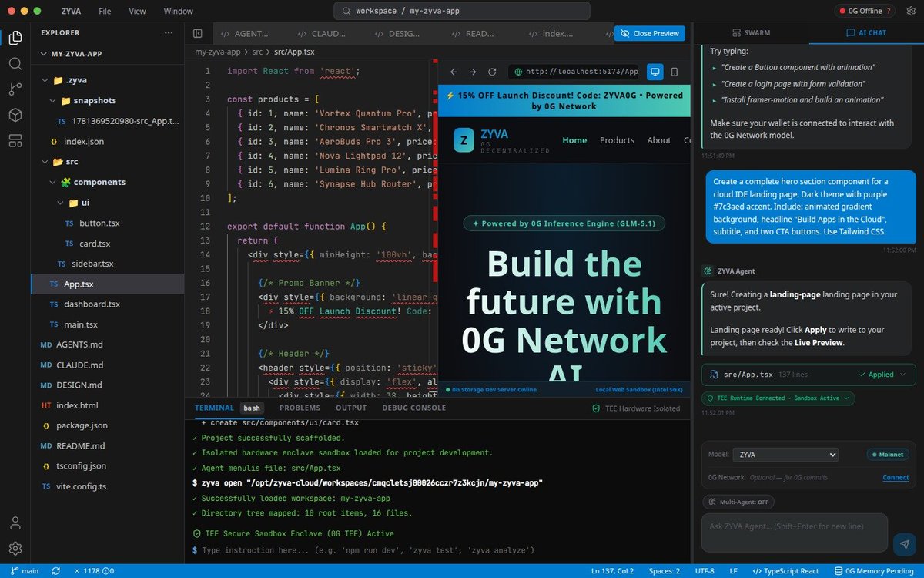This screenshot has width=924, height=578.
Task: Switch to the PROBLEMS panel tab
Action: point(300,408)
